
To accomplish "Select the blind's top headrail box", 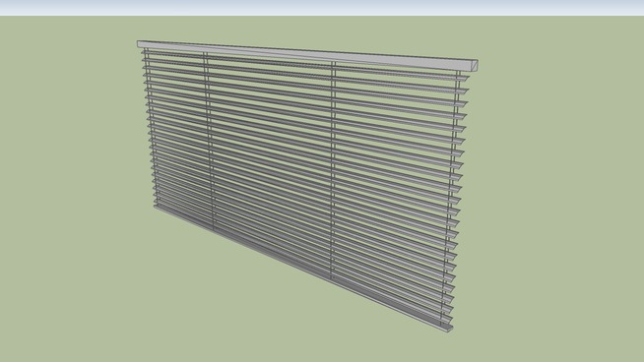I will [307, 55].
